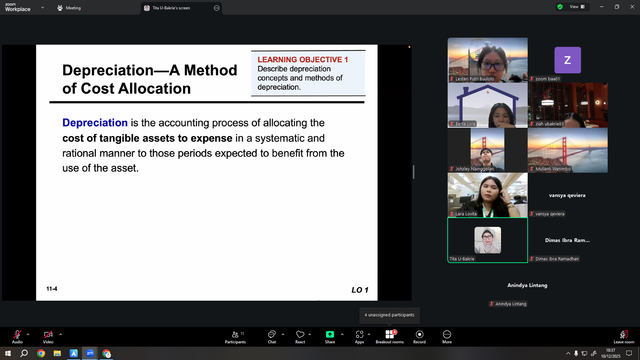The height and width of the screenshot is (360, 640).
Task: Select Lara Lovita video tile
Action: click(487, 195)
